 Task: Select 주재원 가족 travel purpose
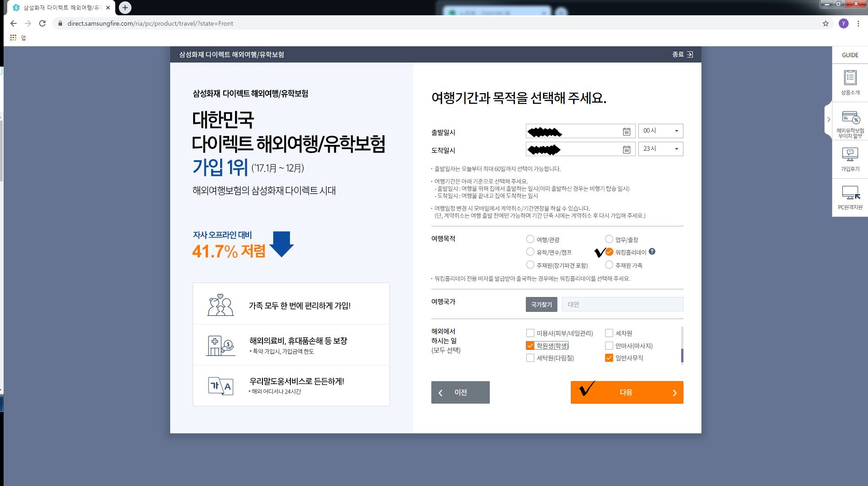click(609, 265)
